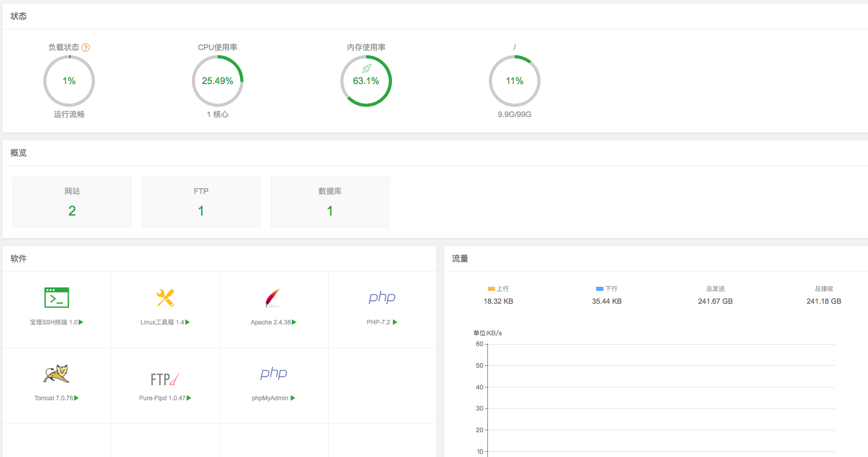Click the green arrow next to PHP-7.2
The height and width of the screenshot is (457, 868).
coord(395,322)
